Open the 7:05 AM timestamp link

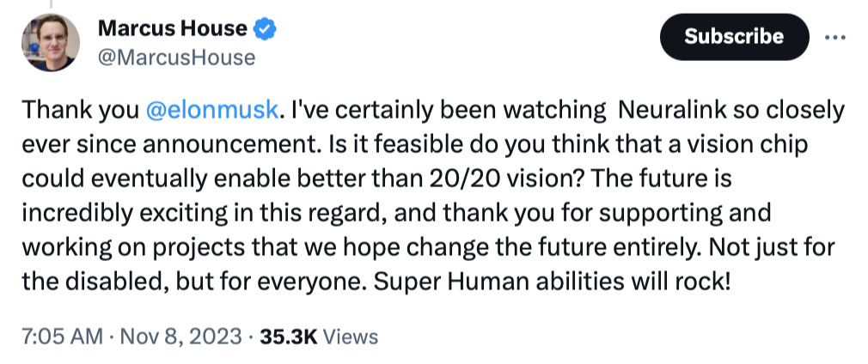tap(62, 337)
